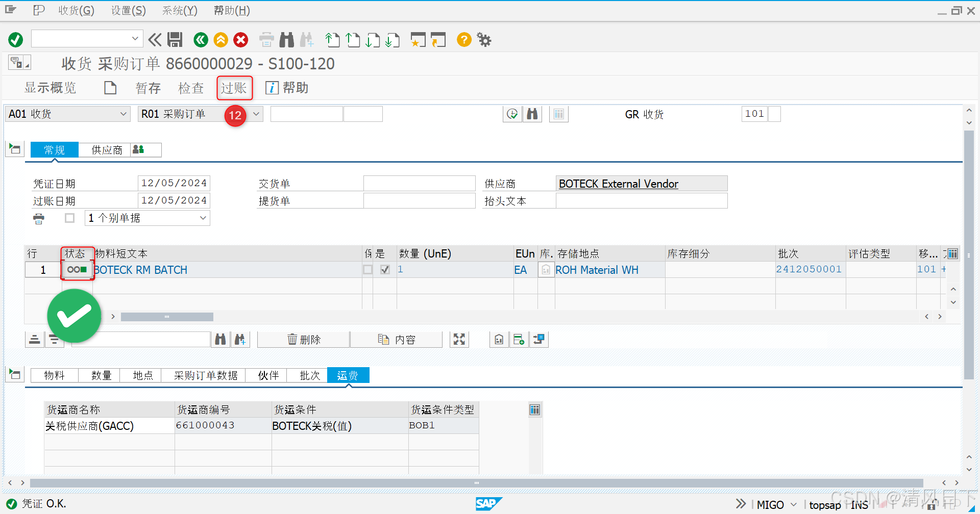
Task: Open the 数量 item detail tab
Action: tap(101, 375)
